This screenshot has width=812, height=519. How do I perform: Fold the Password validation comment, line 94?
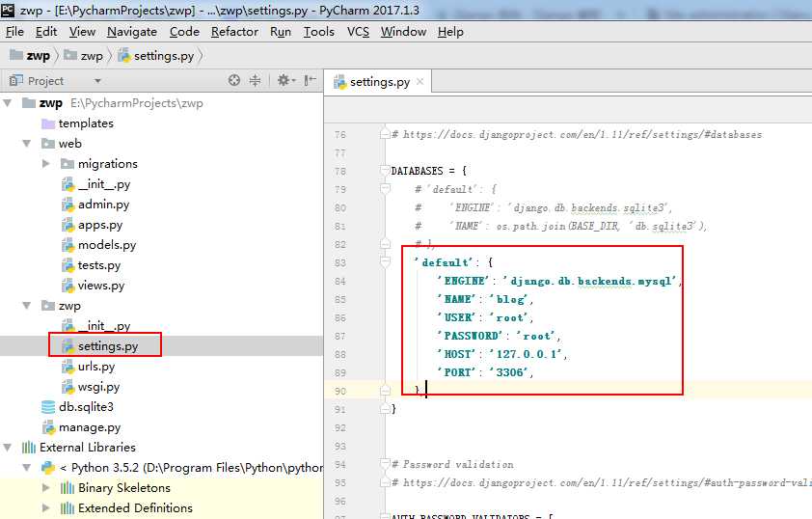385,464
